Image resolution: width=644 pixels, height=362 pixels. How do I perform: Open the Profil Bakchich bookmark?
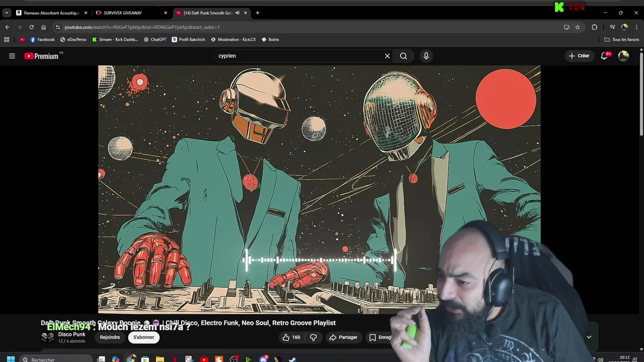tap(189, 39)
